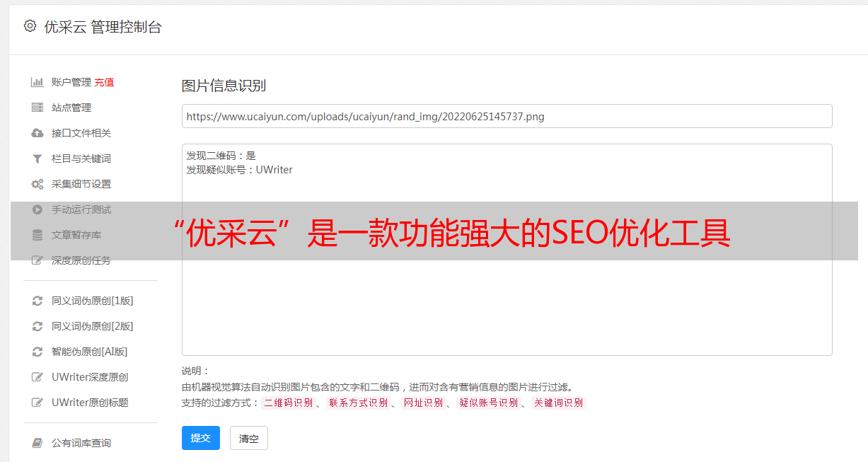Click the red 充值 link
Screen dimensions: 868x462
coord(104,82)
